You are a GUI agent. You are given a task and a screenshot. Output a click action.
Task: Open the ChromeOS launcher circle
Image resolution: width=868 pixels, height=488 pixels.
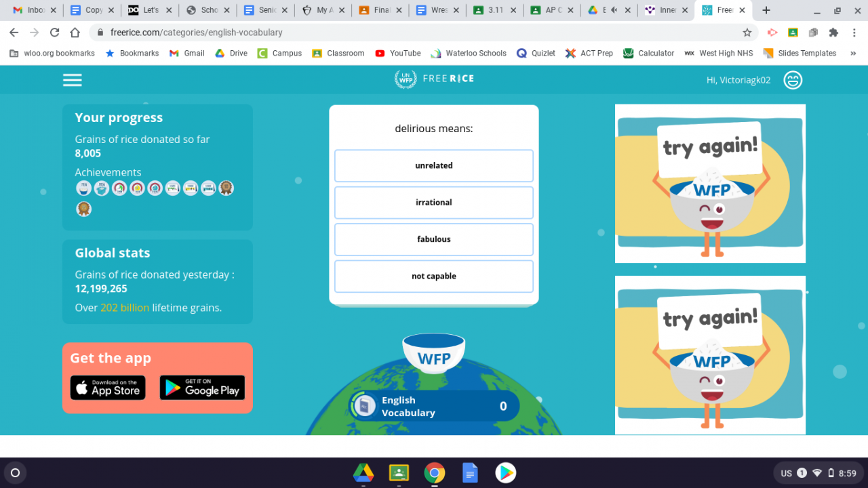(16, 472)
